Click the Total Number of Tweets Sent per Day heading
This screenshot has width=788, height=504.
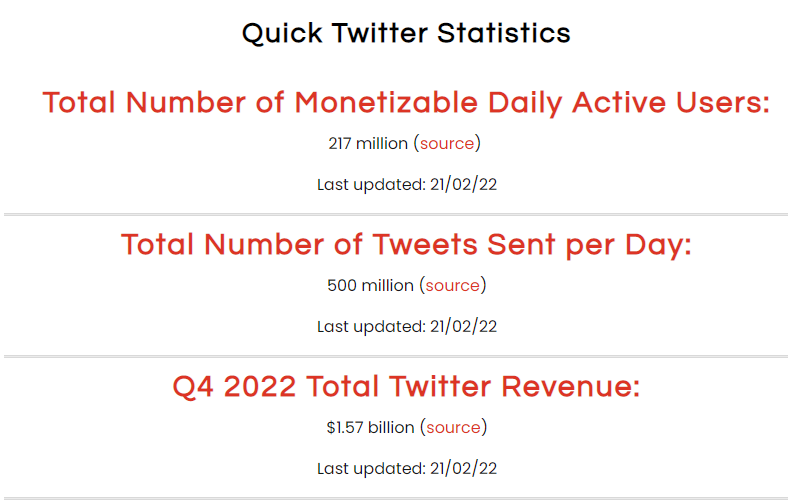tap(406, 245)
